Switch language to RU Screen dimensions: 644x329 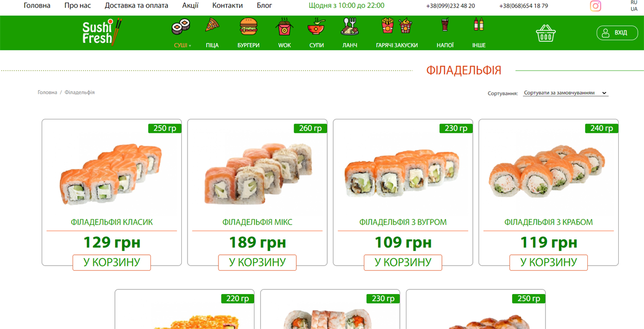click(634, 3)
